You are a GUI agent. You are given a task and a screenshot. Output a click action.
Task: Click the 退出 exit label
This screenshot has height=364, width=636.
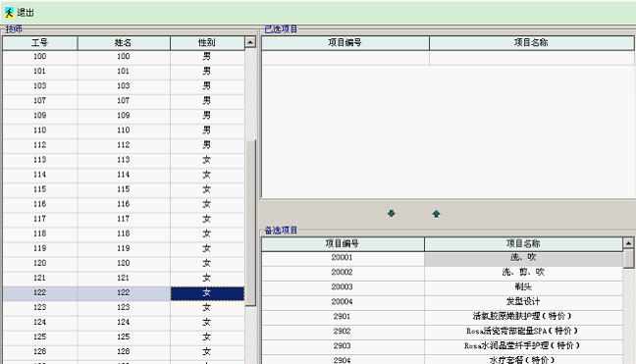[26, 13]
